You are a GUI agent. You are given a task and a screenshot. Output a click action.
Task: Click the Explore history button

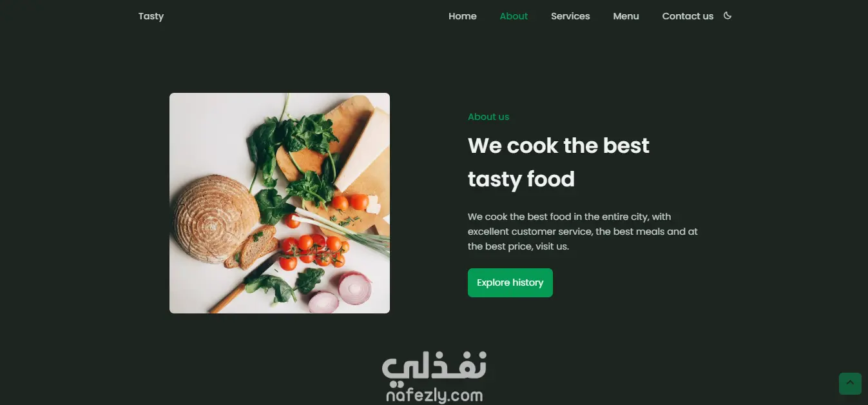click(x=510, y=282)
